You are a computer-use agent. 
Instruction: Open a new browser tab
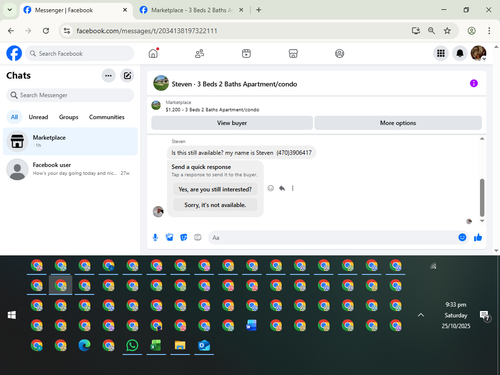259,10
